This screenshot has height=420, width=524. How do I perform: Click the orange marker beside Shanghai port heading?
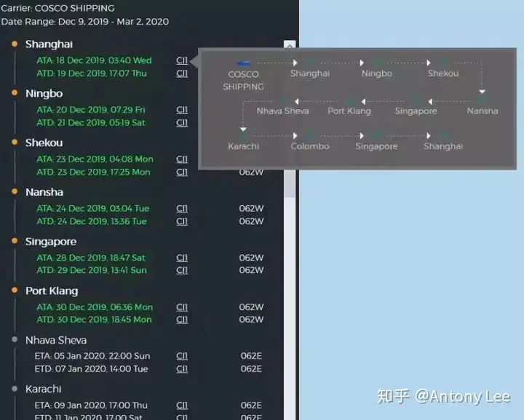coord(15,44)
